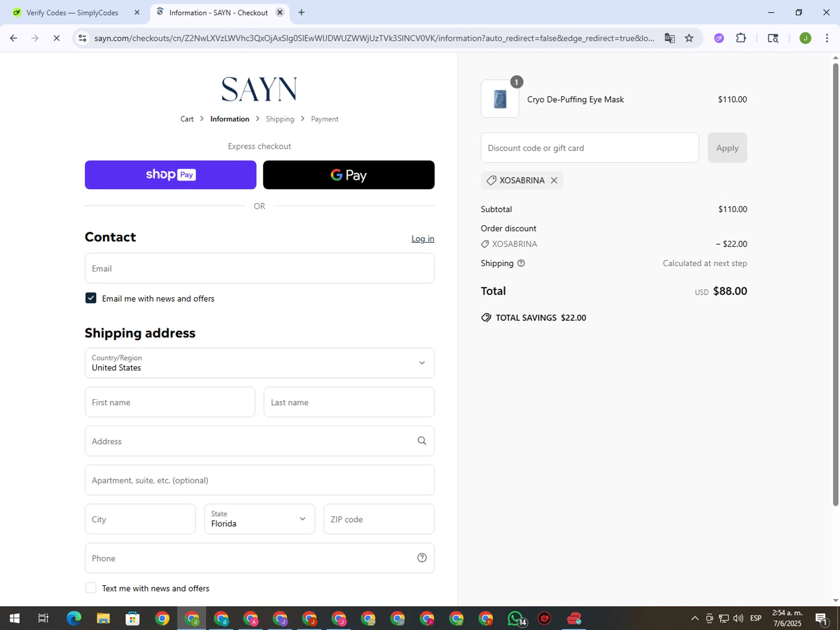The image size is (840, 630).
Task: Click the Apartment, suite field
Action: click(259, 480)
